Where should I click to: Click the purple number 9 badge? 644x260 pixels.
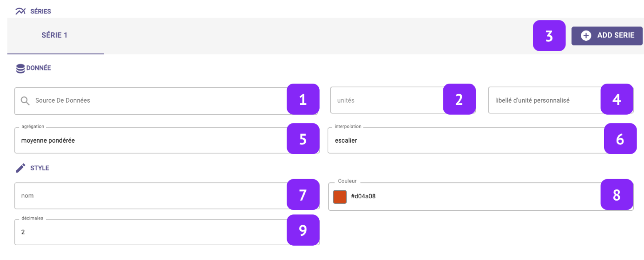[303, 230]
